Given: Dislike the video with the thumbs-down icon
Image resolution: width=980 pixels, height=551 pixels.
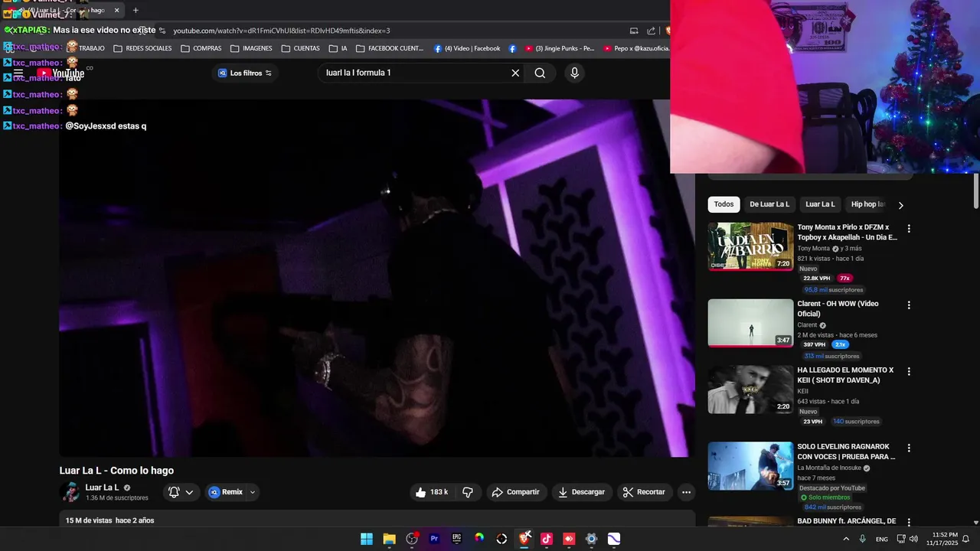Looking at the screenshot, I should click(x=468, y=492).
